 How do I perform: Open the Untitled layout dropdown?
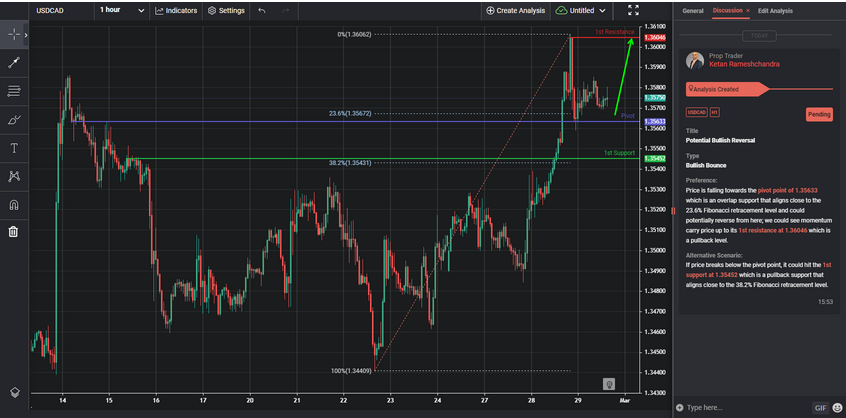pyautogui.click(x=581, y=10)
